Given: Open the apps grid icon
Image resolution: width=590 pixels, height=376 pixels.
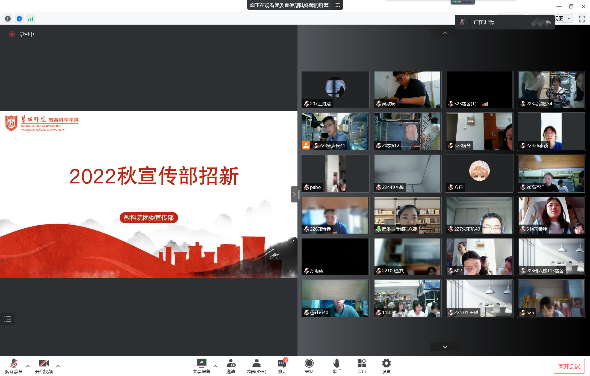Looking at the screenshot, I should tap(362, 365).
